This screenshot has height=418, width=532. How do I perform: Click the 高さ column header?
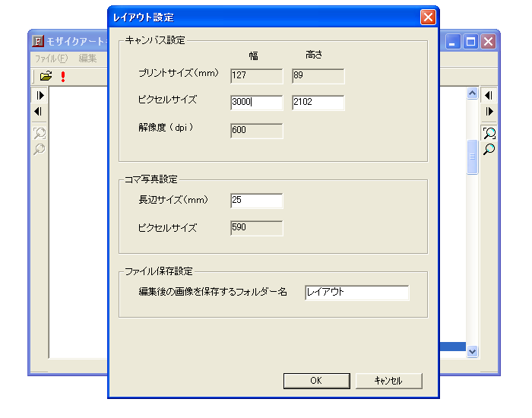click(x=314, y=55)
